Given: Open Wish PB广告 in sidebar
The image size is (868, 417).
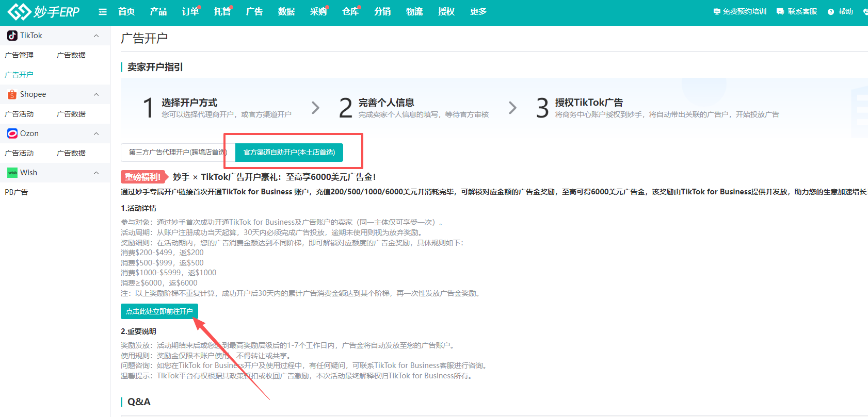Looking at the screenshot, I should [x=17, y=192].
